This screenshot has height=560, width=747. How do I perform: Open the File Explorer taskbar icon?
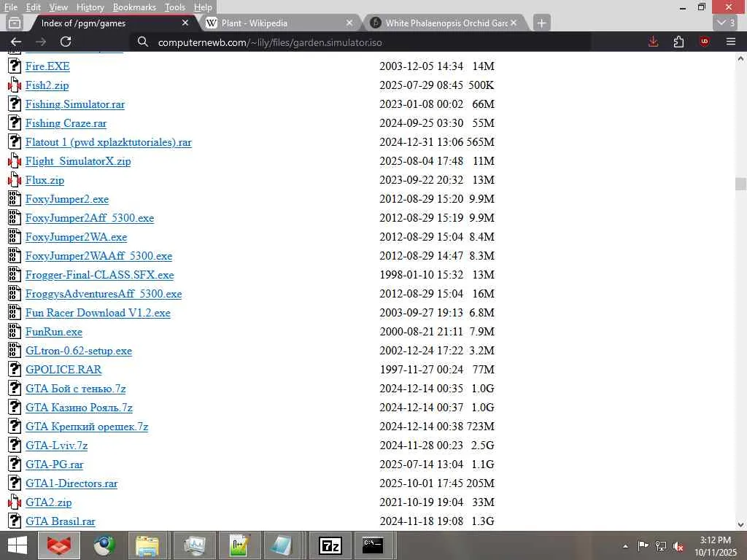point(147,545)
